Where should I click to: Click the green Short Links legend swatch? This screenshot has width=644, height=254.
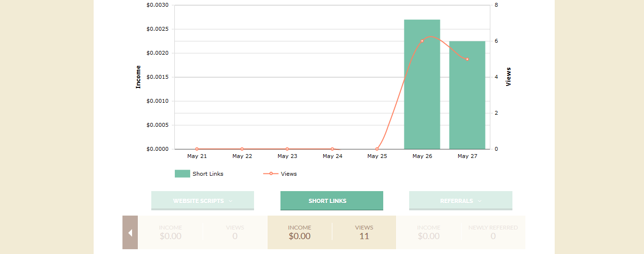(182, 174)
